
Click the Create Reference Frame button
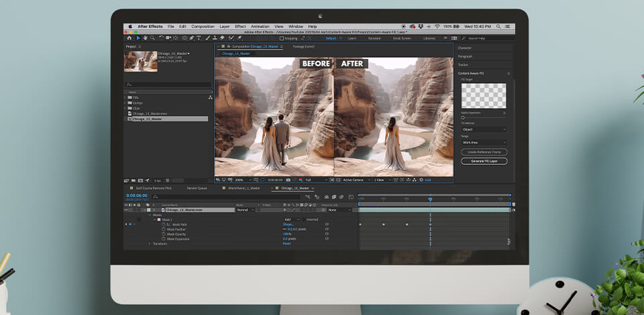click(484, 152)
